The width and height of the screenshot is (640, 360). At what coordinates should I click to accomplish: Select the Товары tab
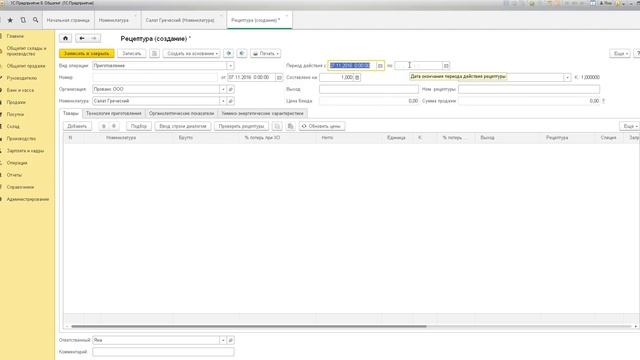point(71,113)
